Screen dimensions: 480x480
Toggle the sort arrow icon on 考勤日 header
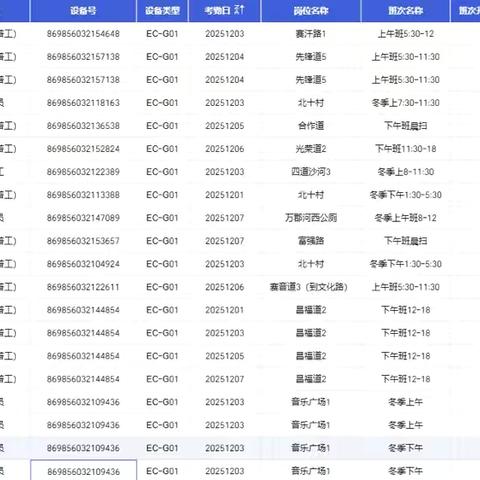point(239,10)
